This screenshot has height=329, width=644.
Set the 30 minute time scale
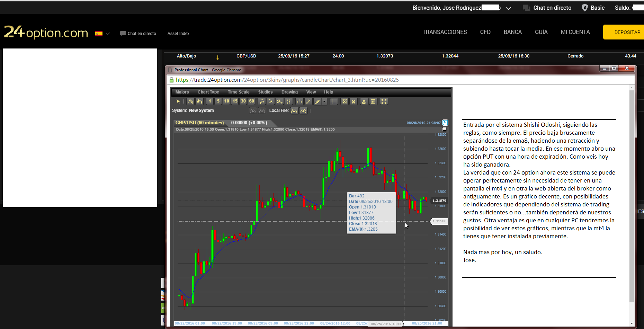tap(243, 101)
